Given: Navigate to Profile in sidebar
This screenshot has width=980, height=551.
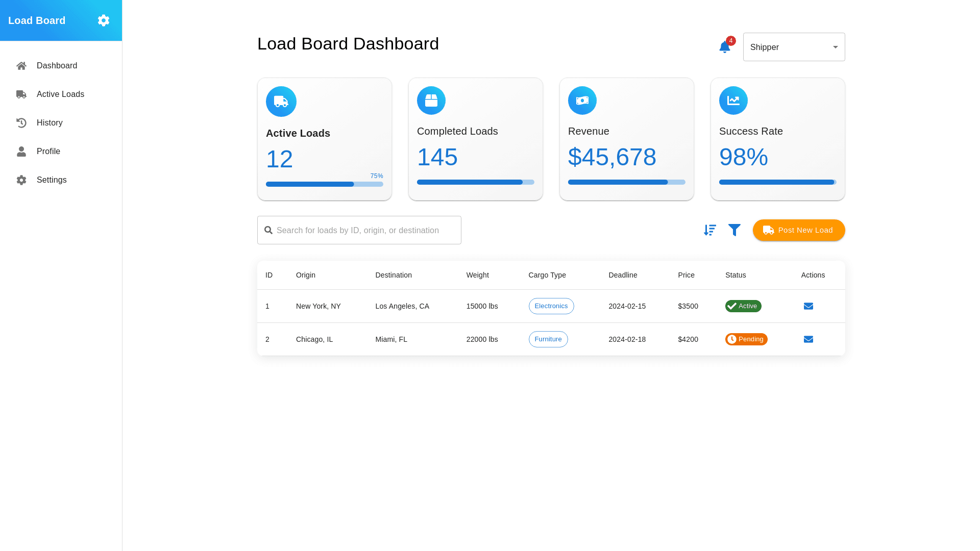Looking at the screenshot, I should click(48, 152).
